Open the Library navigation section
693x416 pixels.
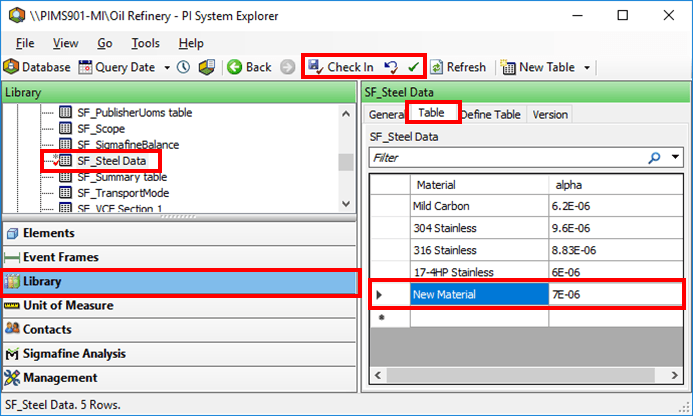click(179, 281)
